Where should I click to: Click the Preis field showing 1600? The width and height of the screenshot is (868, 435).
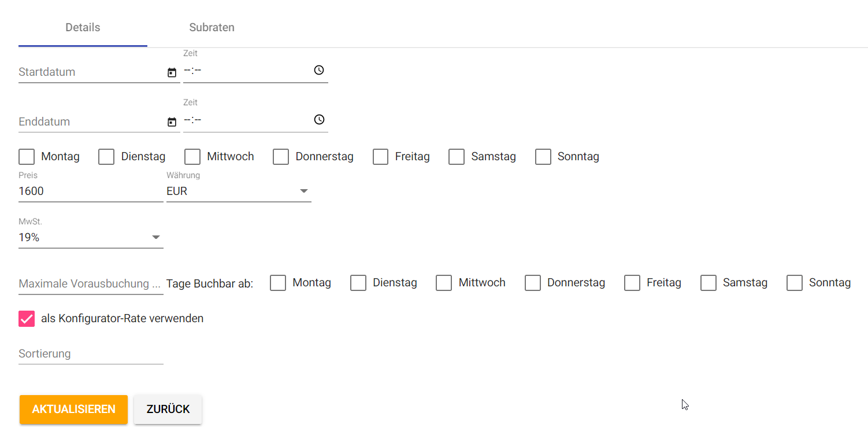91,191
